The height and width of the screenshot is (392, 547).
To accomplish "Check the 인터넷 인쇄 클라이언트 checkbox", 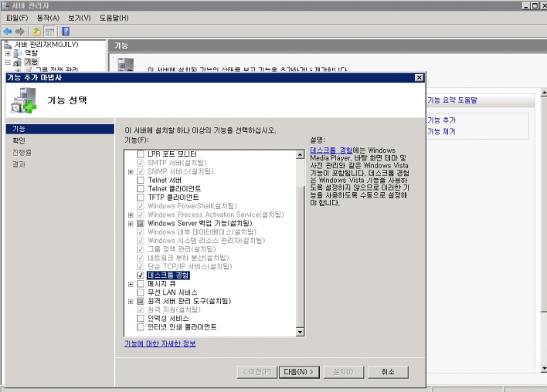I will pyautogui.click(x=141, y=327).
